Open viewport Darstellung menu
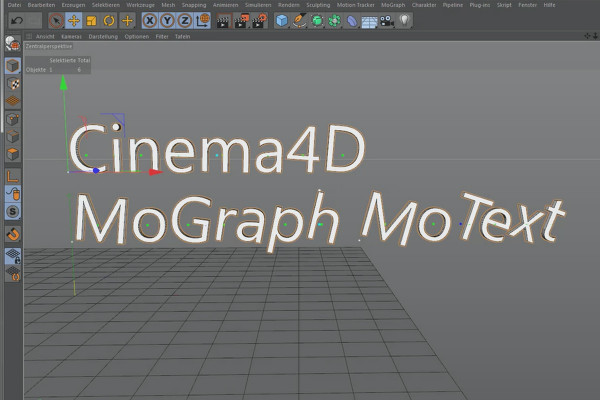Viewport: 600px width, 400px height. pyautogui.click(x=103, y=37)
